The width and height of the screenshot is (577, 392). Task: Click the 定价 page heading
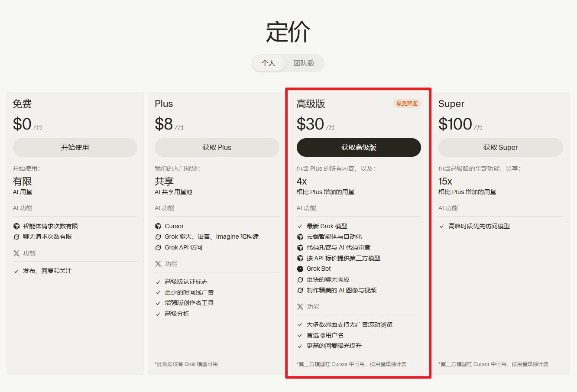coord(288,32)
